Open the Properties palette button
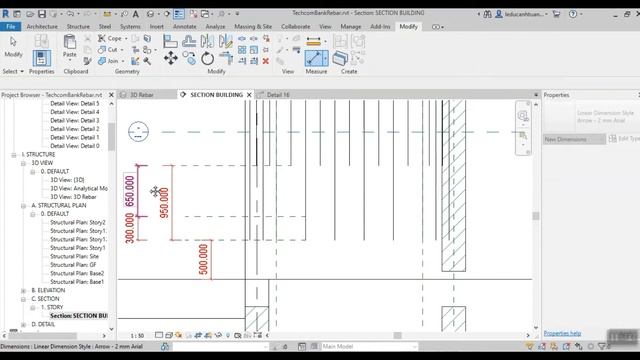The width and height of the screenshot is (640, 360). [42, 58]
